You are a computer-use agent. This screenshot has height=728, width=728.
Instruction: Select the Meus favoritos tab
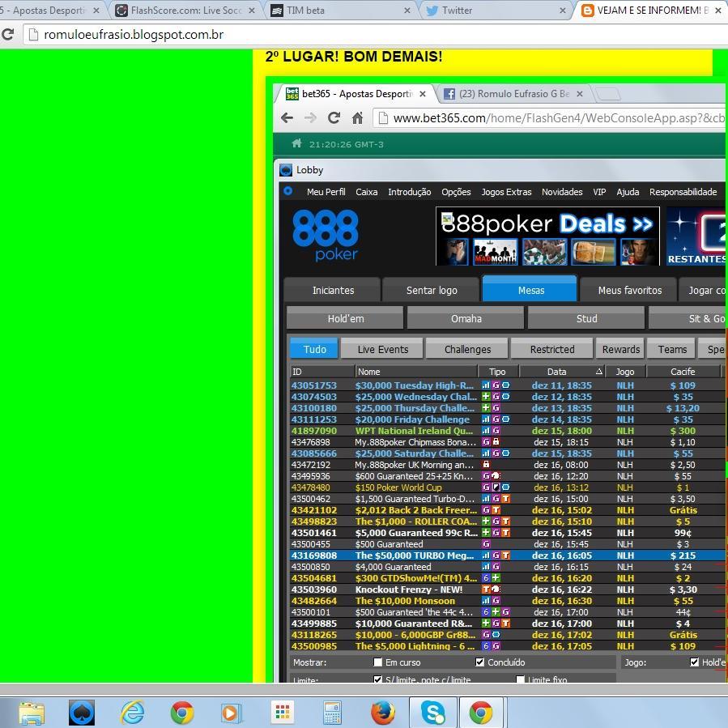coord(629,290)
